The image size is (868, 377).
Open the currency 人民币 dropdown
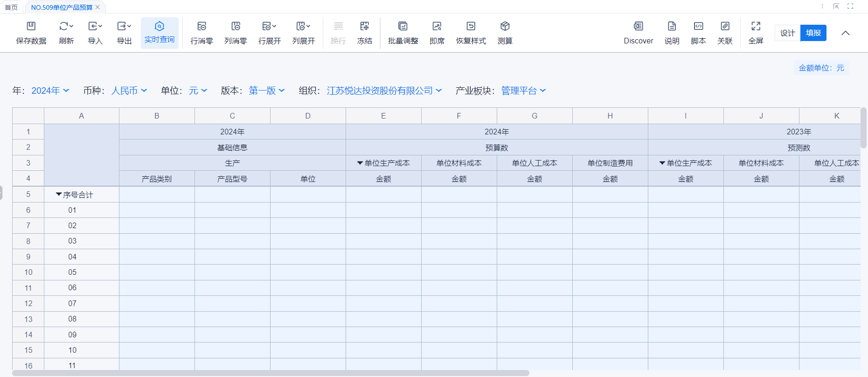(129, 91)
